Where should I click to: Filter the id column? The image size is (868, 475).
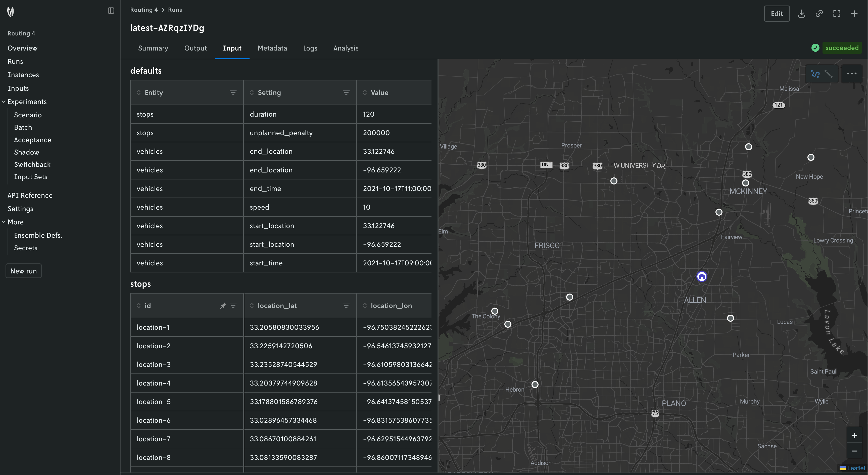(233, 306)
